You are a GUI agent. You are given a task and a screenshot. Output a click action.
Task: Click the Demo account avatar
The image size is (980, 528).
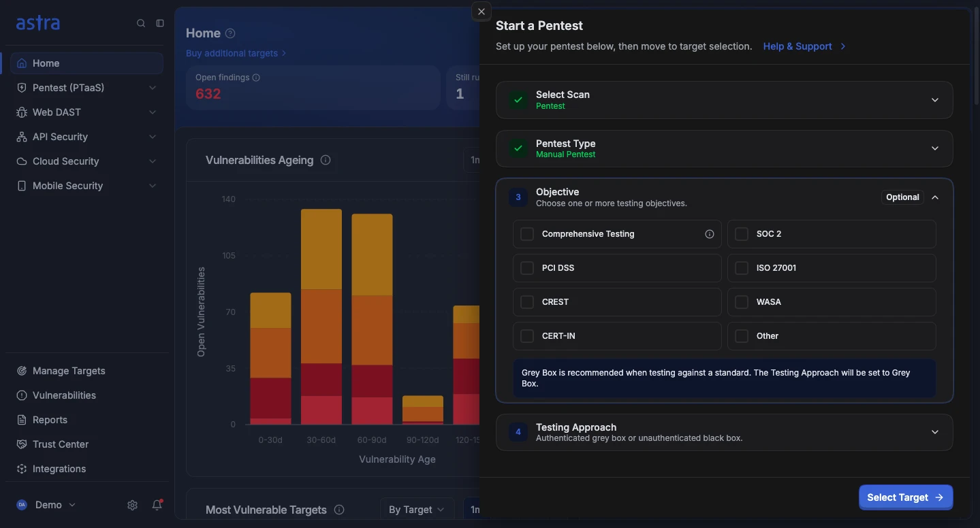coord(22,505)
